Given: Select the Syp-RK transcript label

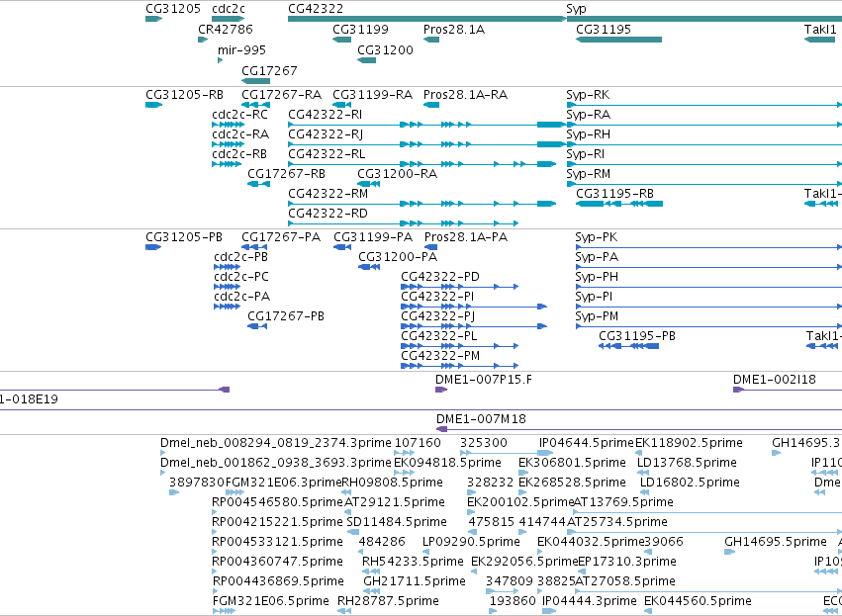Looking at the screenshot, I should pyautogui.click(x=588, y=95).
